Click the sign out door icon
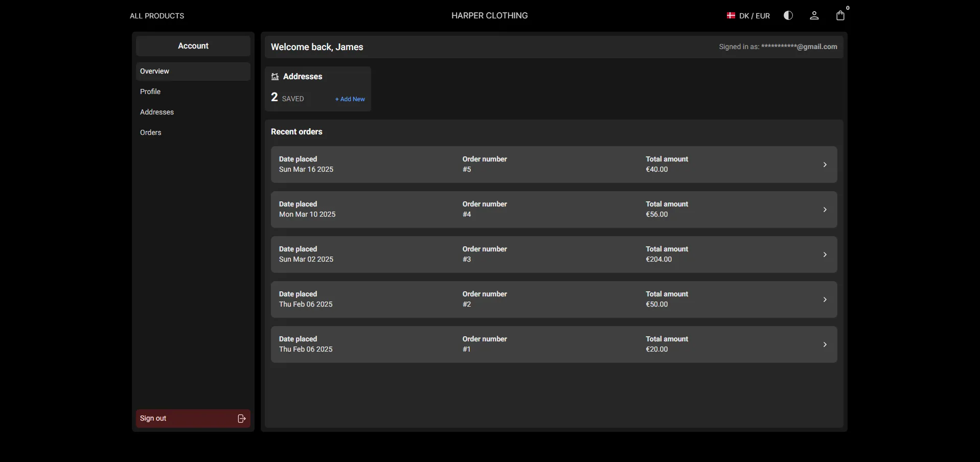The height and width of the screenshot is (462, 980). point(242,419)
